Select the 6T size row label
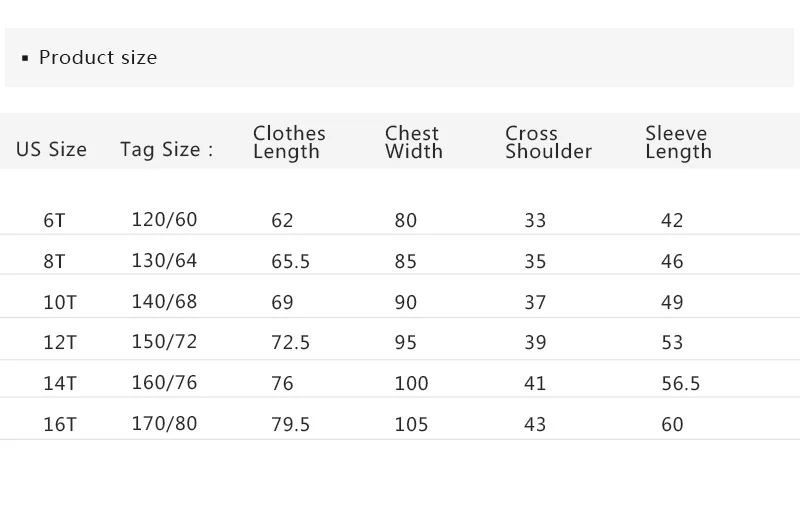 54,220
